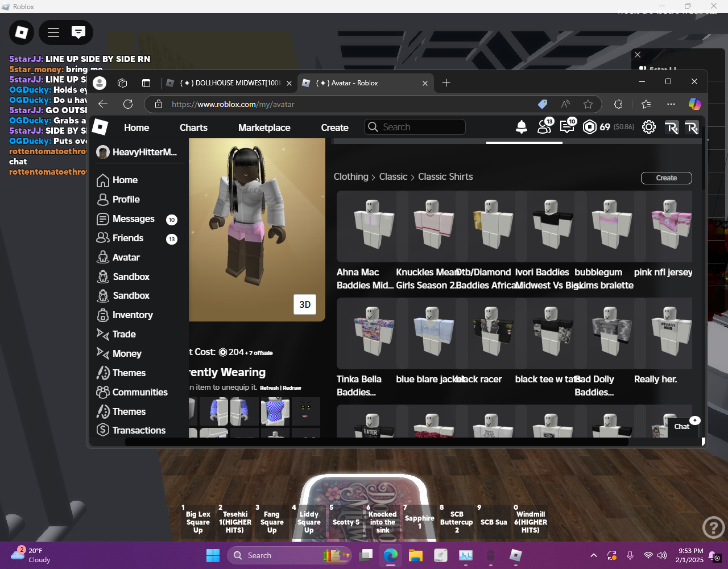Select the pink nfl jersey shirt
The image size is (728, 569).
663,226
